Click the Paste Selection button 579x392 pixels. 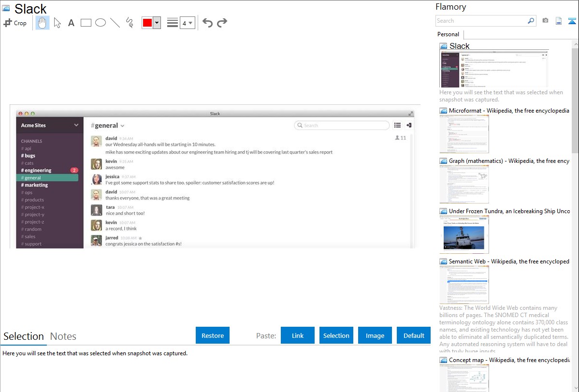click(336, 335)
